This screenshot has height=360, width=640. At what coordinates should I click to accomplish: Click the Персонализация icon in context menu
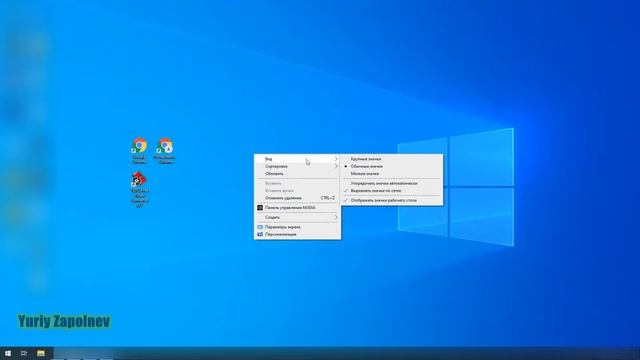pos(260,234)
